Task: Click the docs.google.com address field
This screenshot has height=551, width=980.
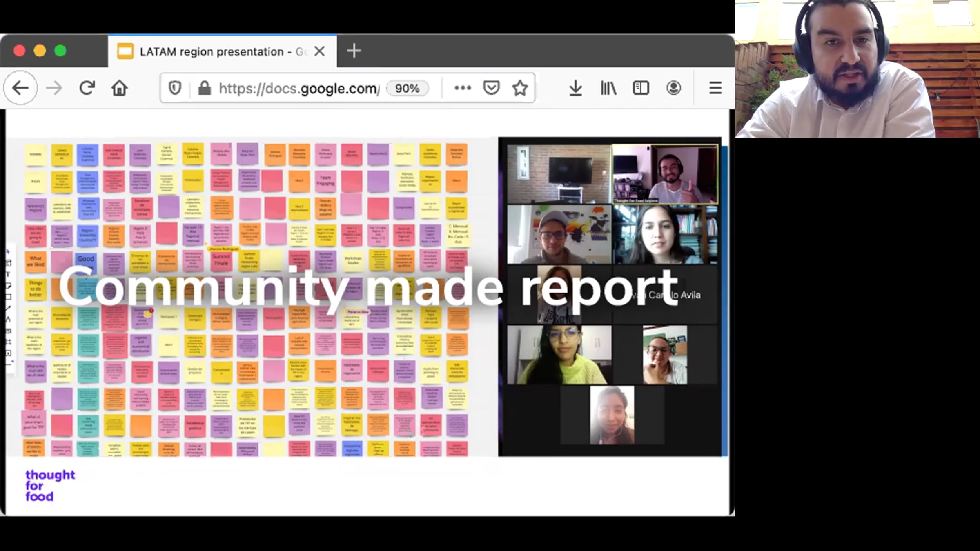Action: point(298,88)
